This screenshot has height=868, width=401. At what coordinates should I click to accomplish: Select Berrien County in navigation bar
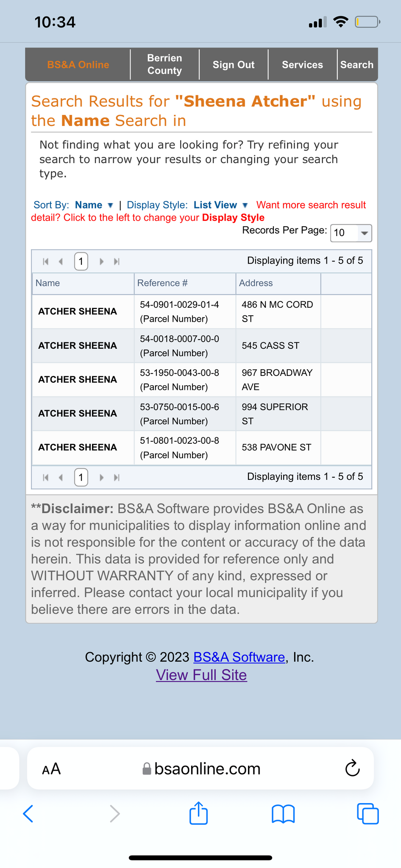coord(164,64)
